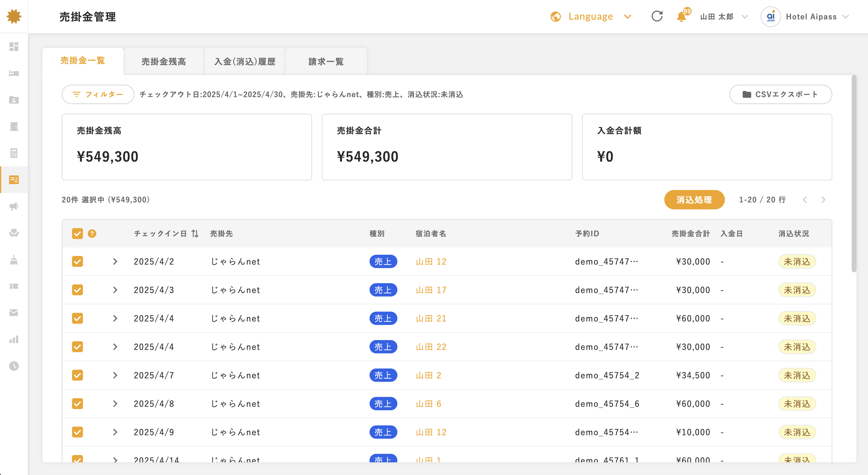
Task: Open the calculator icon in sidebar
Action: (x=14, y=153)
